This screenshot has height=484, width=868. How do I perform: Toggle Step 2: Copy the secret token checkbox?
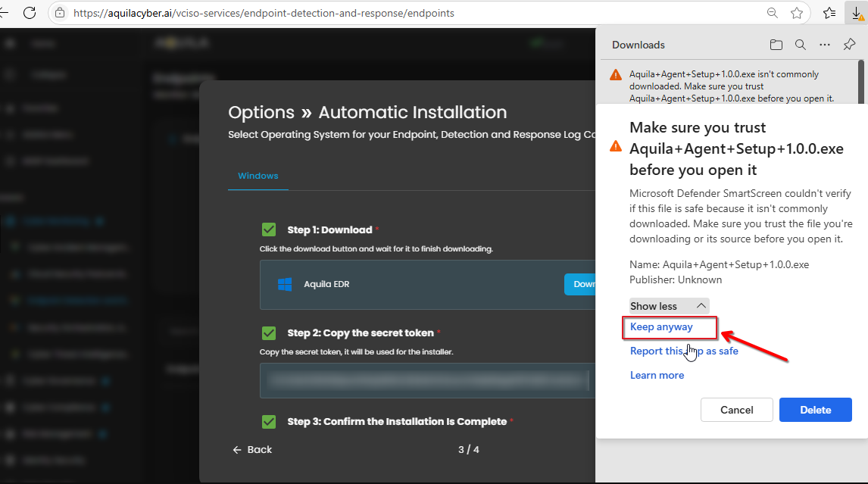tap(268, 333)
